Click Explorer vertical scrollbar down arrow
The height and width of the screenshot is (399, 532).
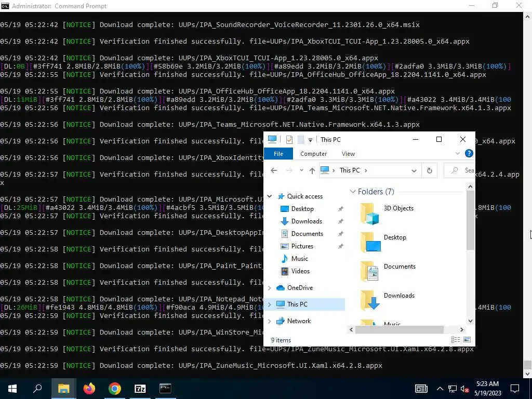tap(470, 321)
